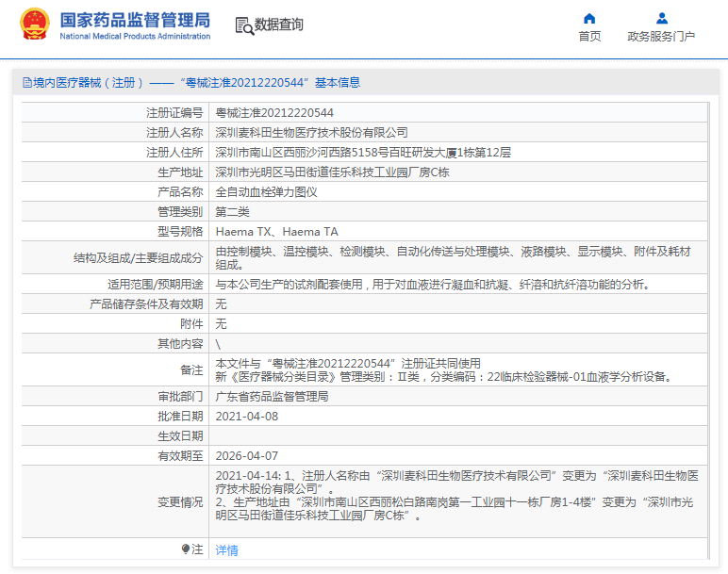728x574 pixels.
Task: Click 无 in 附件 row
Action: pyautogui.click(x=221, y=324)
